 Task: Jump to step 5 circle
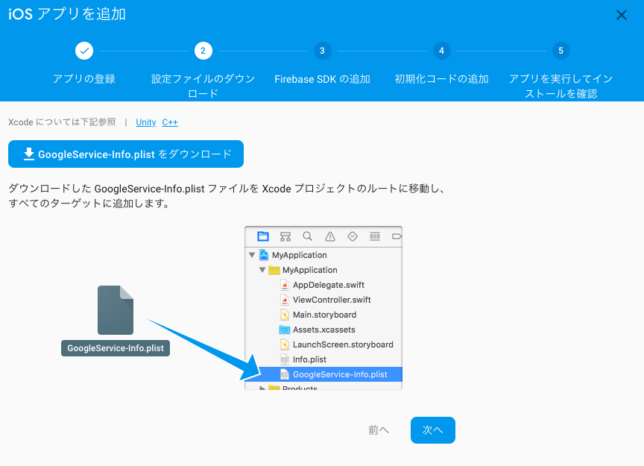[x=561, y=51]
